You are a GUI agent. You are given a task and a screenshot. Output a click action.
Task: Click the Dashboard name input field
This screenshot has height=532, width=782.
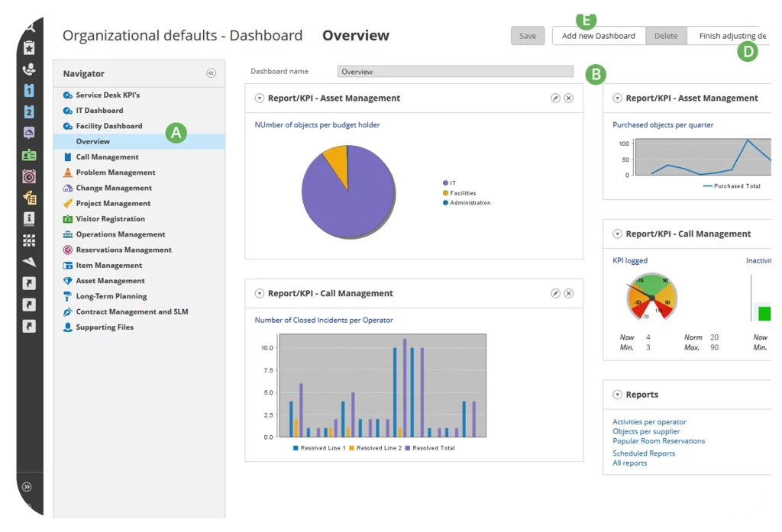click(x=455, y=72)
